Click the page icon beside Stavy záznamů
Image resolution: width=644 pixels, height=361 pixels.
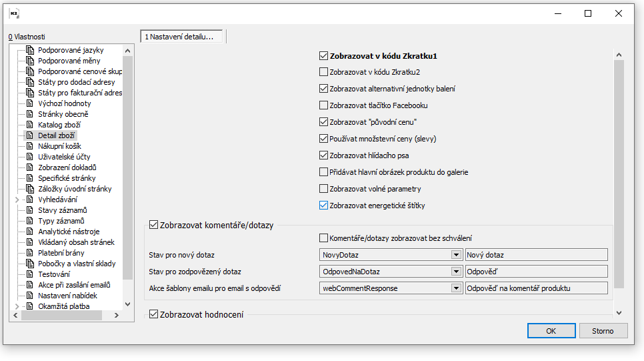[29, 210]
